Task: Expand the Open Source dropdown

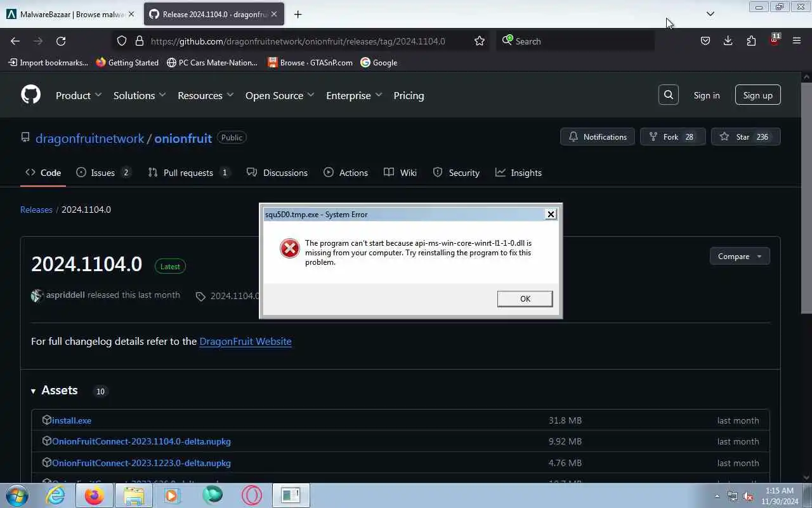Action: 280,95
